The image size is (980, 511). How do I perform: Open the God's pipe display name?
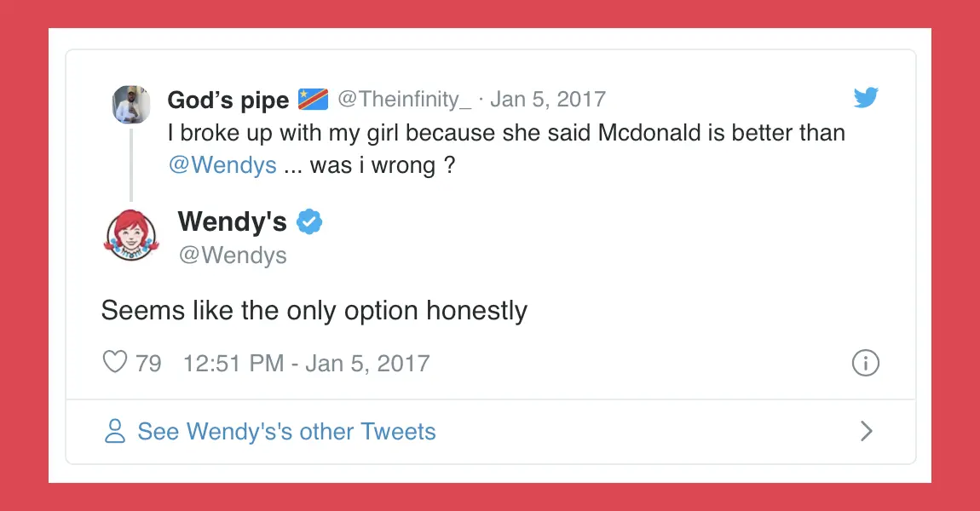click(228, 100)
